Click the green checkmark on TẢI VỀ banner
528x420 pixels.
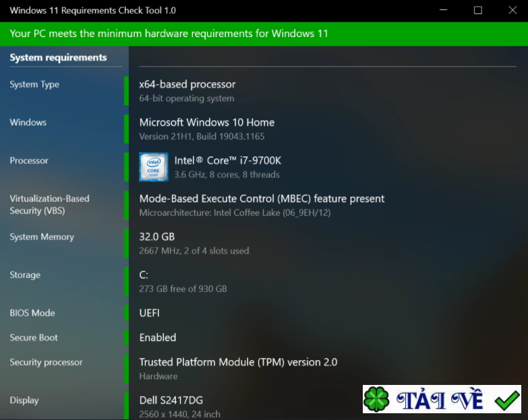click(x=507, y=400)
